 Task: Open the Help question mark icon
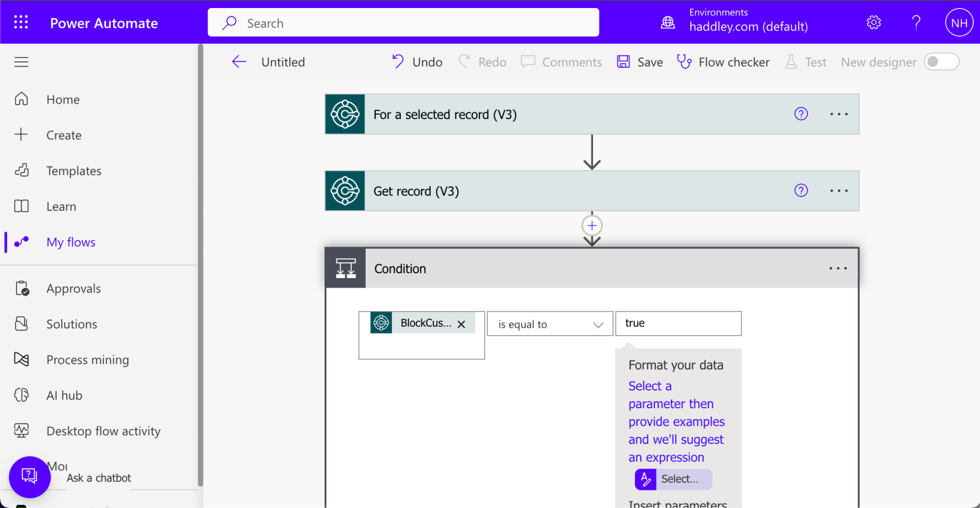pos(916,22)
